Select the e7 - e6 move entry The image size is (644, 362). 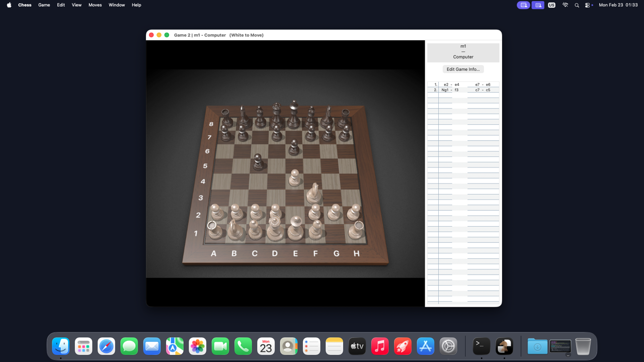click(x=482, y=85)
